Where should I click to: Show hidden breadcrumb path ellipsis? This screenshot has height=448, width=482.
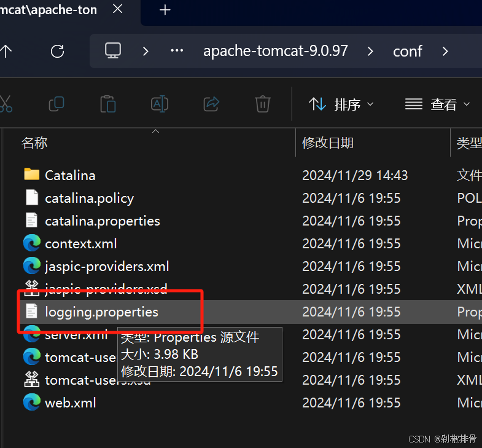pos(177,51)
